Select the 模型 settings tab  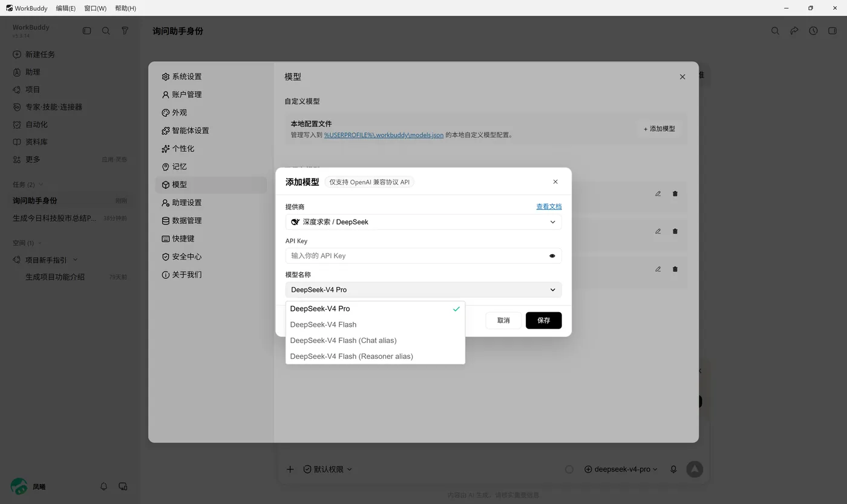211,185
